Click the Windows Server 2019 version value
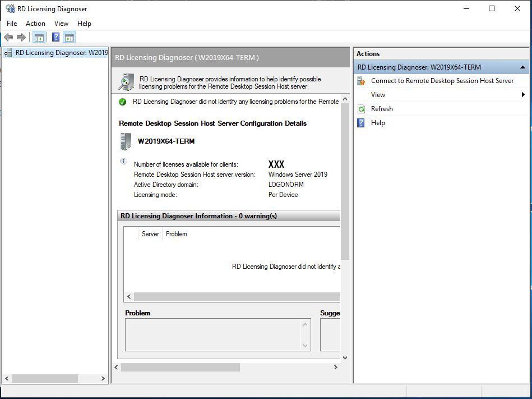The image size is (532, 399). pyautogui.click(x=298, y=175)
